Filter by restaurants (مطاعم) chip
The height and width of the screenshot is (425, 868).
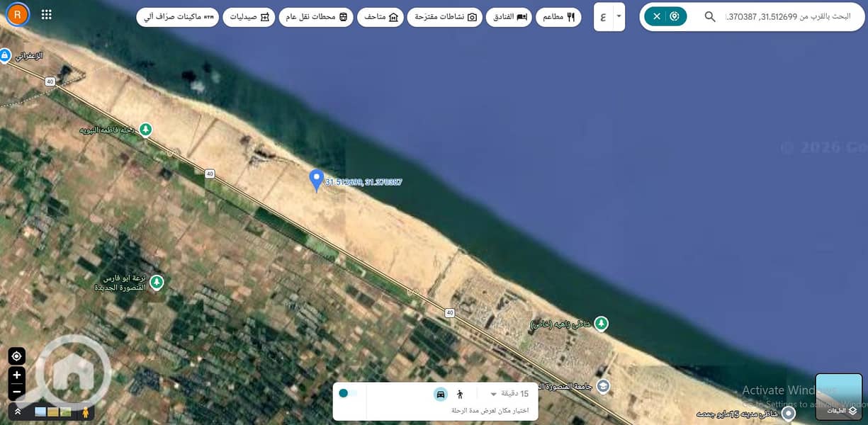[558, 17]
